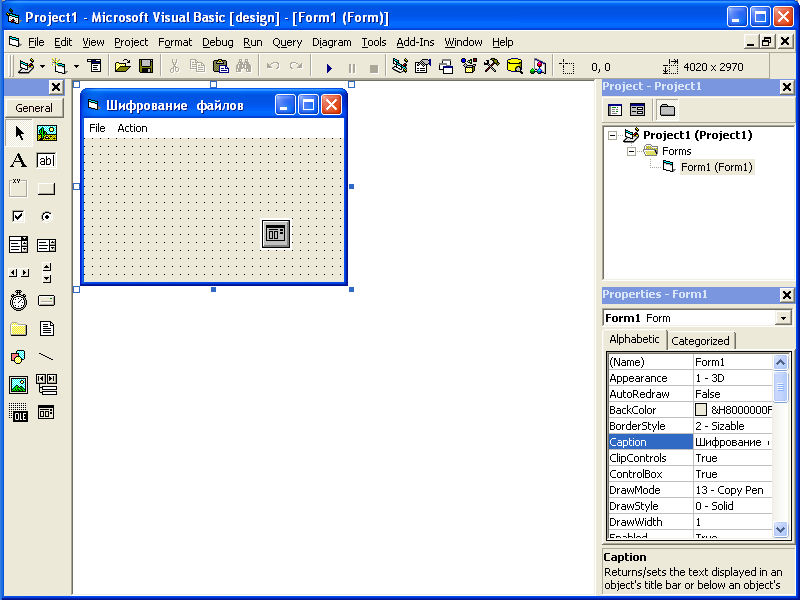
Task: Select the ComboBox control tool
Action: pyautogui.click(x=19, y=245)
